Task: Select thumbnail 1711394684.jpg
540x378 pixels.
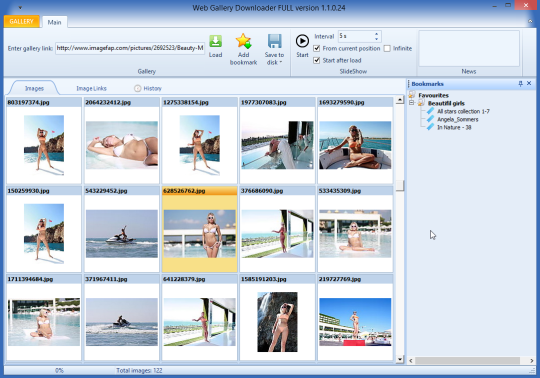Action: click(44, 318)
